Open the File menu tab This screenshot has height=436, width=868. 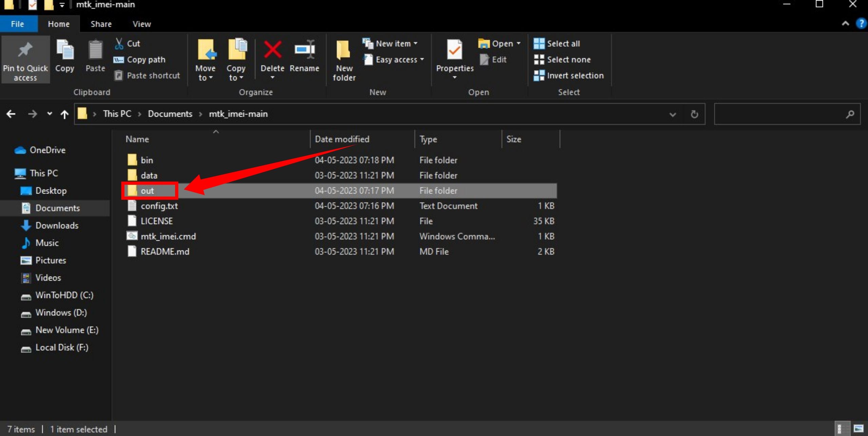click(x=17, y=24)
